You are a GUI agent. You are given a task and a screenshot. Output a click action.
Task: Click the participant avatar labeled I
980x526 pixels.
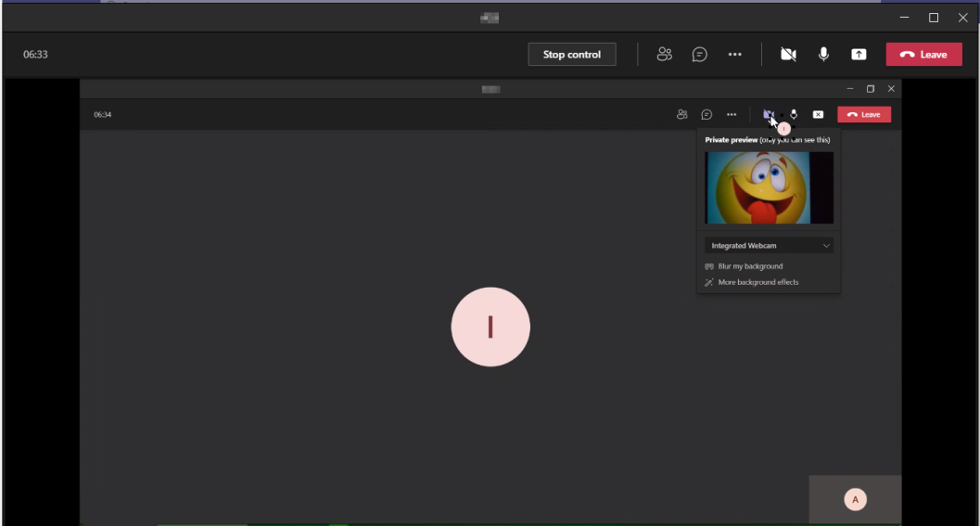click(x=490, y=327)
